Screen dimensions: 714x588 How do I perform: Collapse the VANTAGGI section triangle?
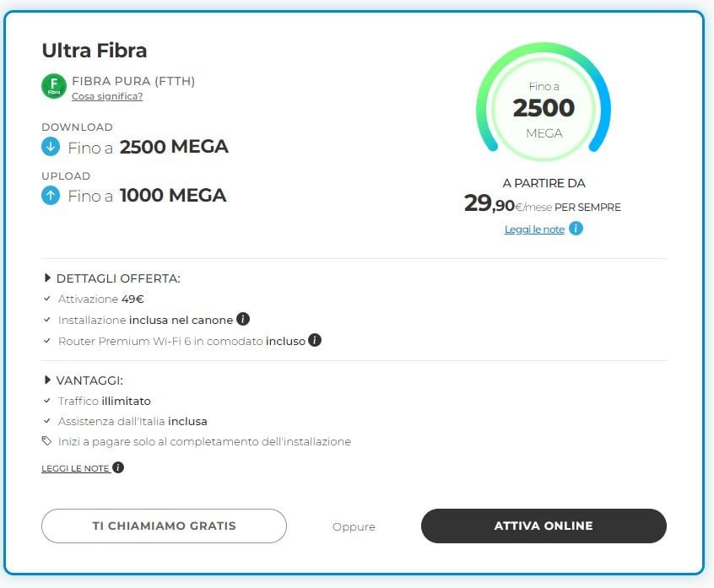click(x=47, y=380)
